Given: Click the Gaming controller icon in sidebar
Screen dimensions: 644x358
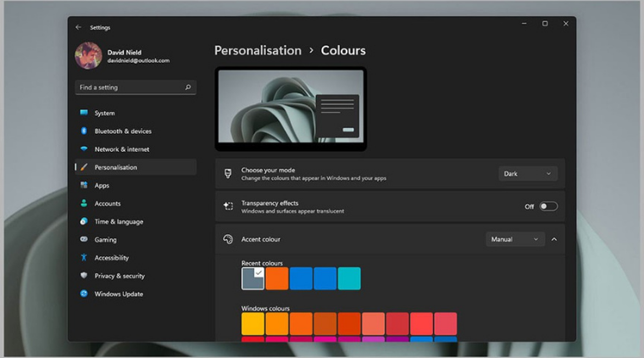Looking at the screenshot, I should (x=84, y=239).
